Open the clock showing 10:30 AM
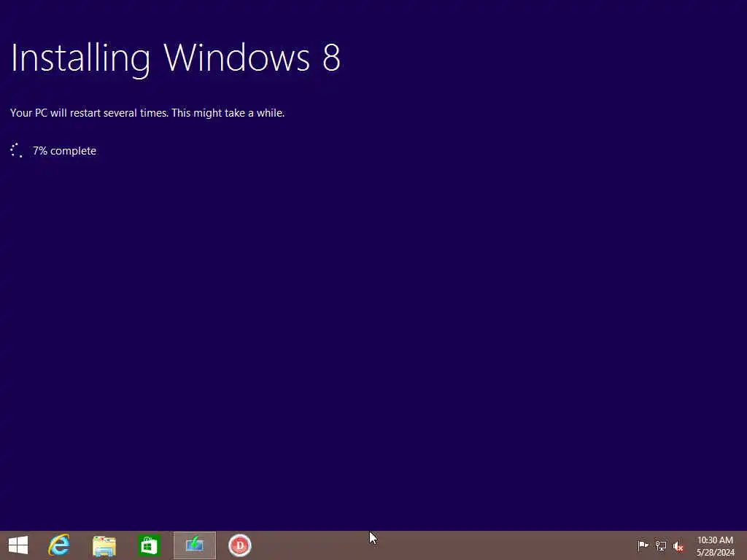The image size is (747, 560). [715, 545]
